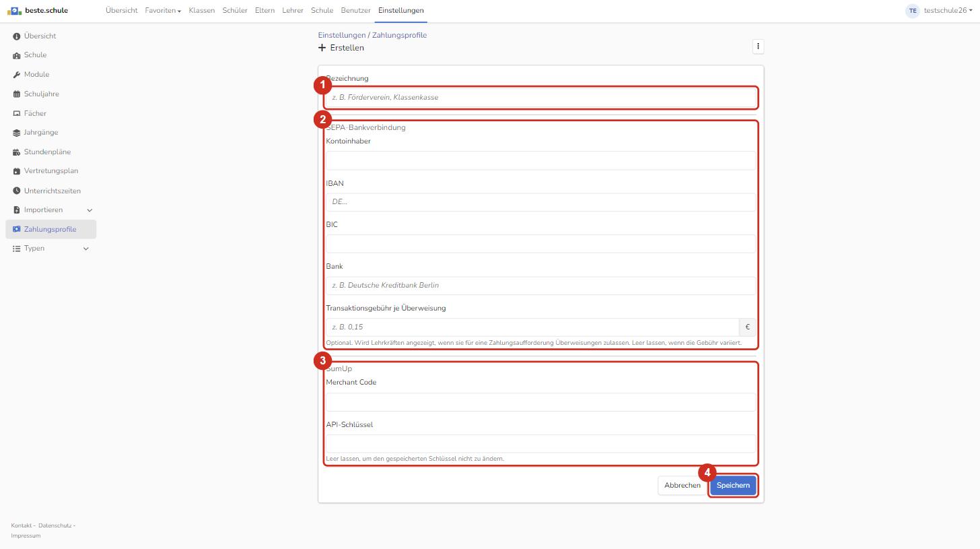The image size is (980, 549).
Task: Click the Module wrench icon
Action: [x=17, y=75]
